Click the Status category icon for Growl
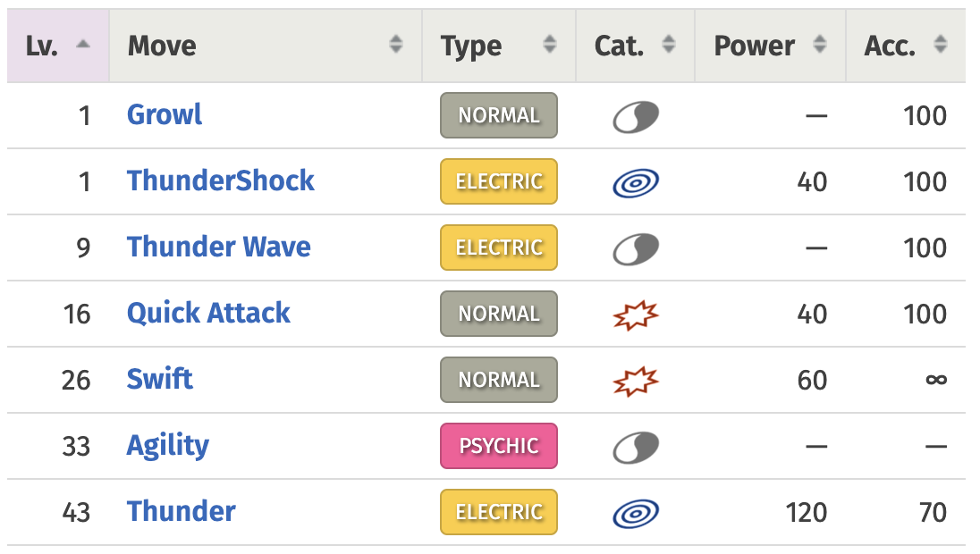 click(x=635, y=115)
